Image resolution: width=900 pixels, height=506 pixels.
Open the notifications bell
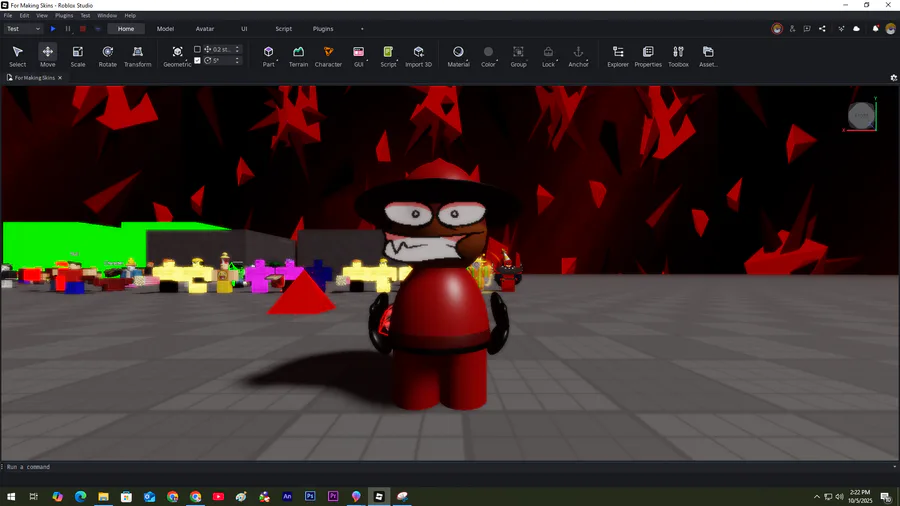pos(875,29)
